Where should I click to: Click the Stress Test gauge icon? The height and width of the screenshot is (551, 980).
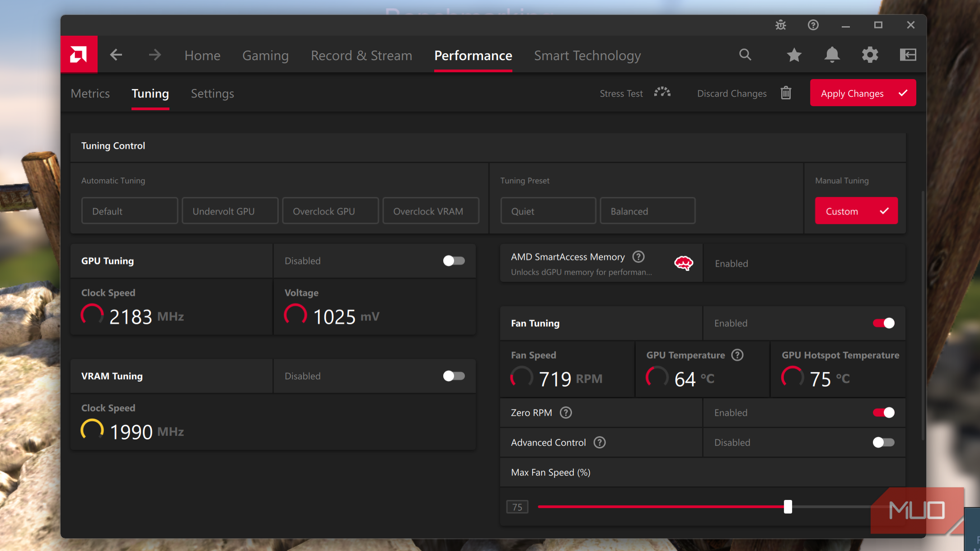click(x=662, y=93)
